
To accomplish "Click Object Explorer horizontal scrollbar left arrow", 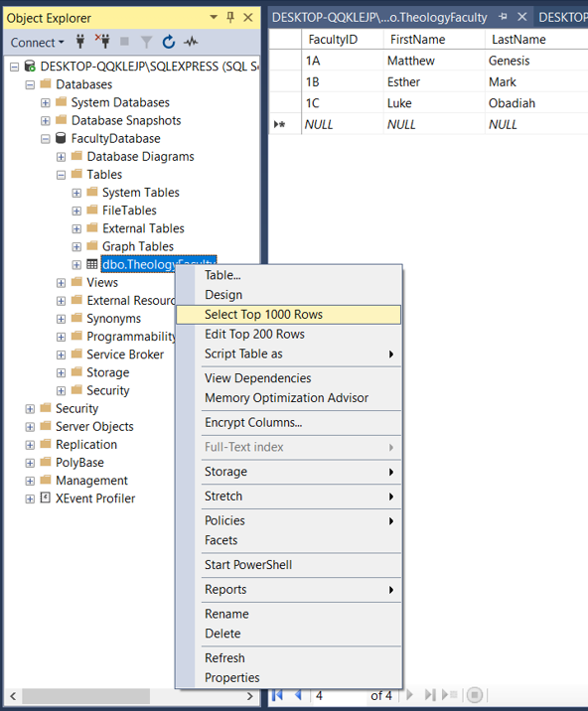I will 13,696.
